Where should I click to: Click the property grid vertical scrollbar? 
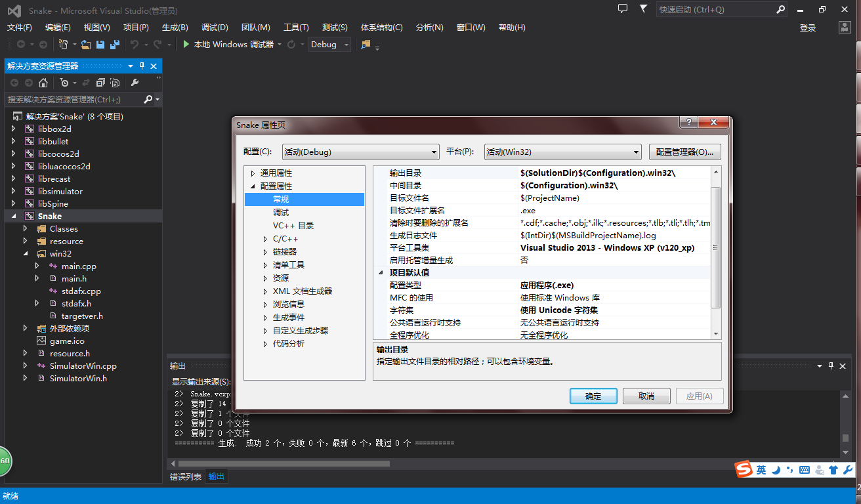pyautogui.click(x=716, y=253)
